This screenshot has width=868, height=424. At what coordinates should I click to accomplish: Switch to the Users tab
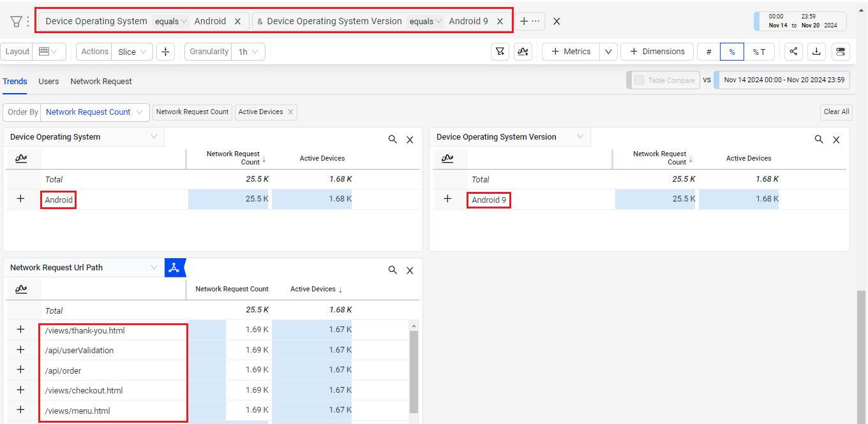[x=49, y=82]
